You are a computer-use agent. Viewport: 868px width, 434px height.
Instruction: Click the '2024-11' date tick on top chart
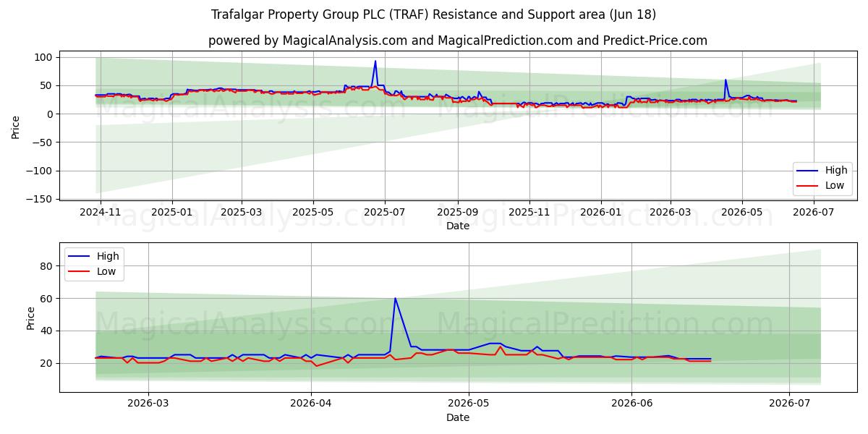[x=101, y=212]
